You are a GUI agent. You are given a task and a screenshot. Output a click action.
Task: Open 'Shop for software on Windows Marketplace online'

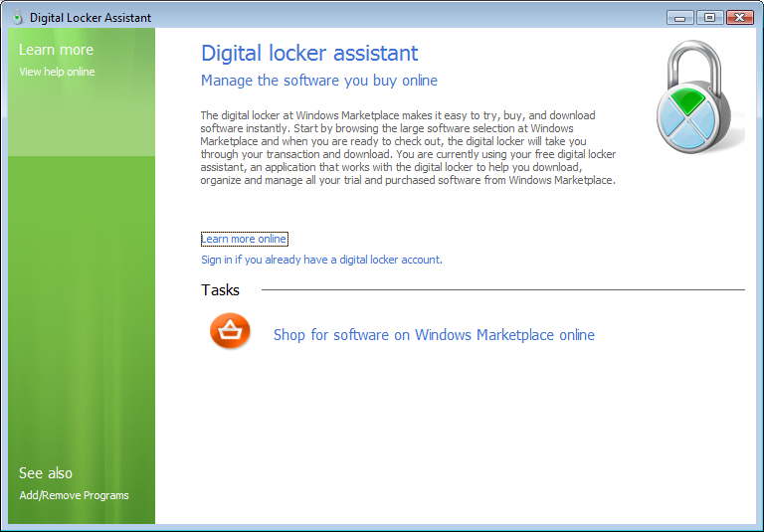(x=434, y=335)
